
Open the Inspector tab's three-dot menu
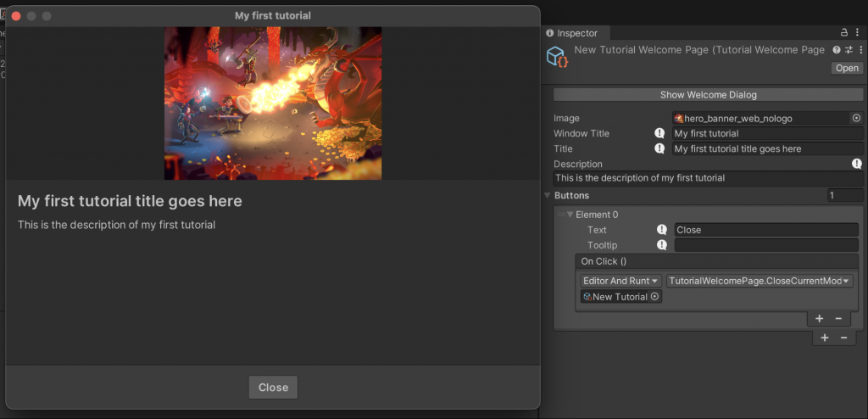pos(858,32)
